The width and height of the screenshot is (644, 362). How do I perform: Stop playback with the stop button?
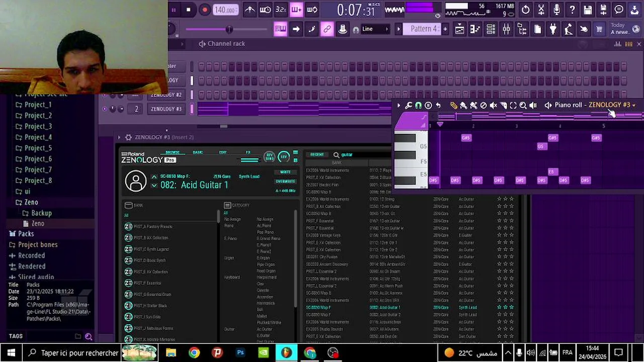tap(188, 10)
